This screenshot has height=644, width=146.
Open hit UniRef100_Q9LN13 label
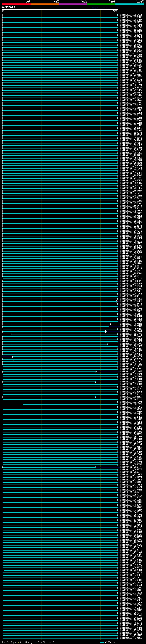click(x=131, y=15)
